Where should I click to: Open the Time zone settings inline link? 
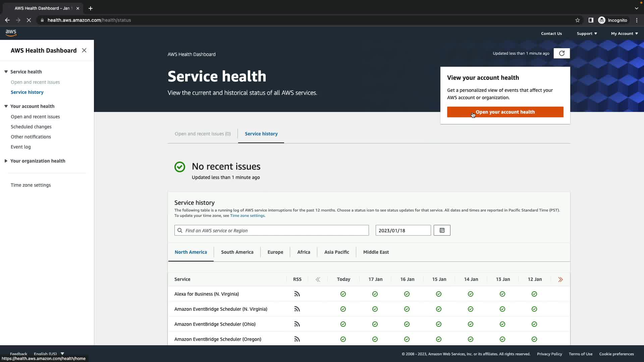(x=247, y=216)
